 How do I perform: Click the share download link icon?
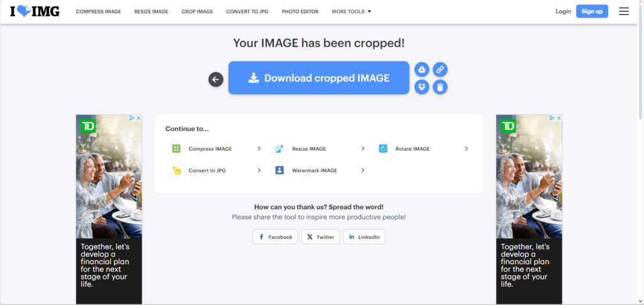click(x=440, y=69)
